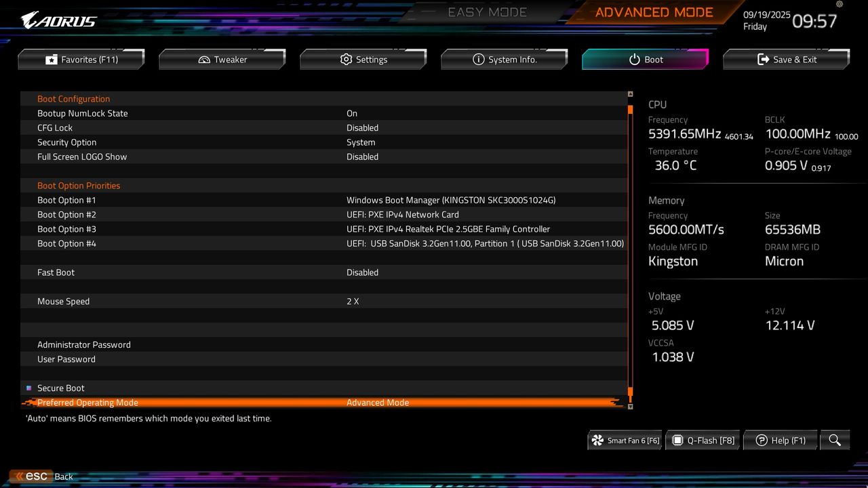The image size is (868, 488).
Task: Open the Mouse Speed selector
Action: (x=353, y=301)
